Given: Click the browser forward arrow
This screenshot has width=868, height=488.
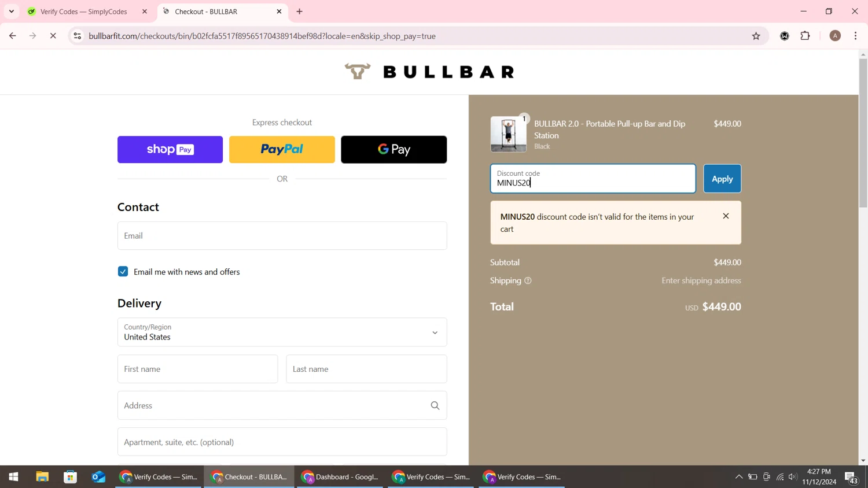Looking at the screenshot, I should click(x=33, y=36).
